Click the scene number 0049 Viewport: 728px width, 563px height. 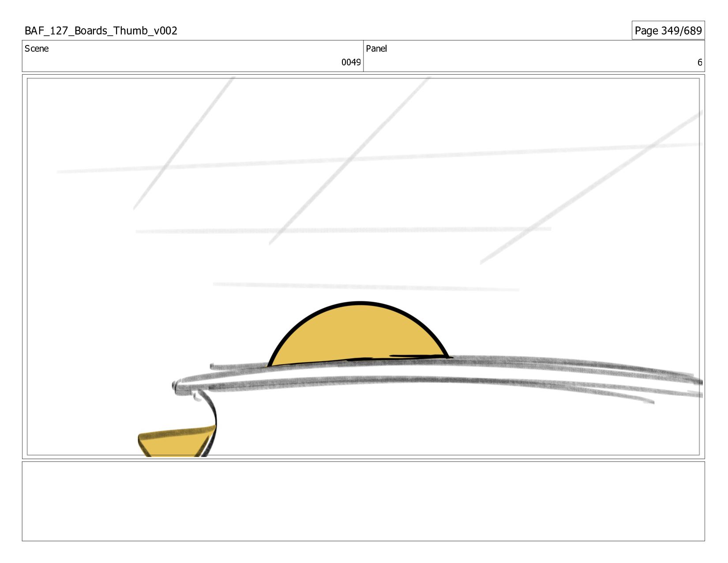click(x=351, y=62)
